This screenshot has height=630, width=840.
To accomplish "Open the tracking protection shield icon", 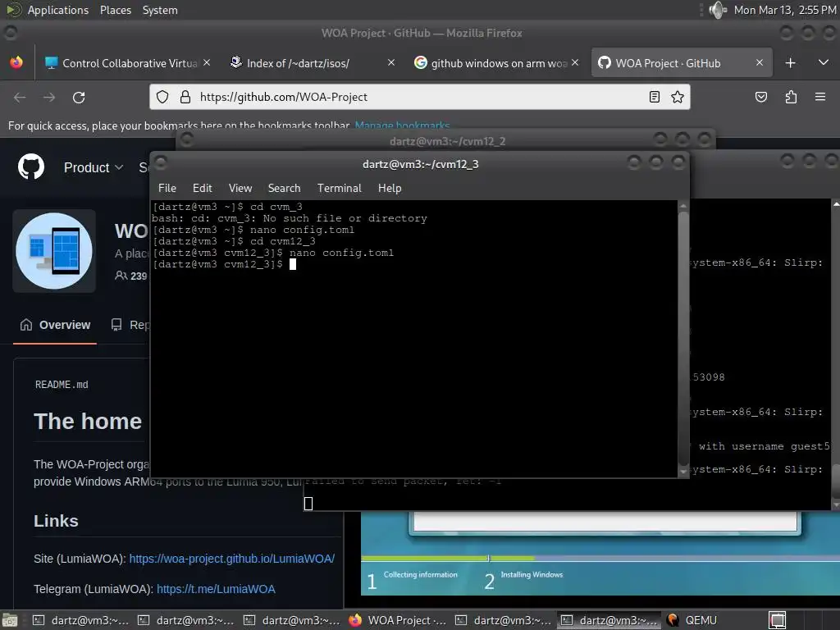I will tap(162, 97).
